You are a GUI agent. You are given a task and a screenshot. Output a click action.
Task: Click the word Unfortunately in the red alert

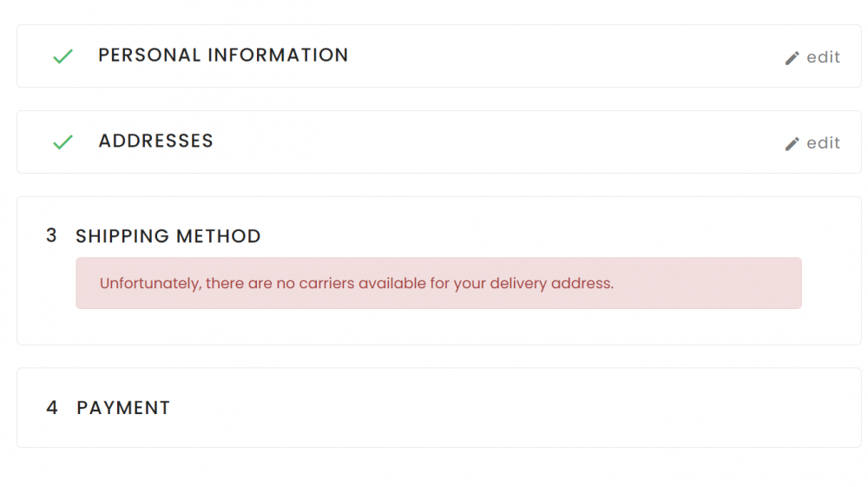tap(149, 283)
